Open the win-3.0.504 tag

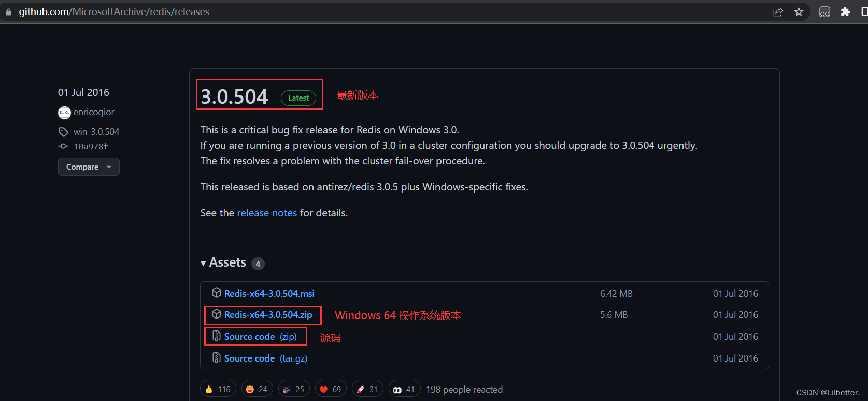[96, 132]
